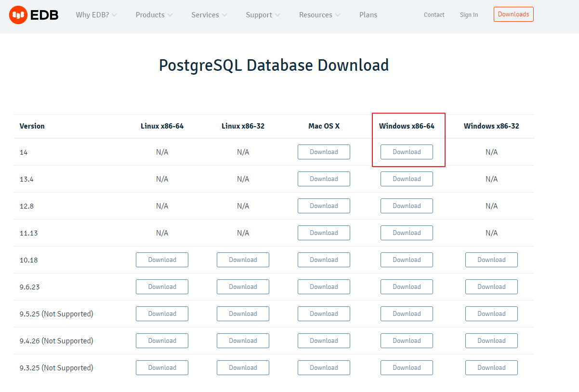Download version 9.3.25 for Windows x86-64
Viewport: 579px width, 392px height.
pyautogui.click(x=407, y=367)
